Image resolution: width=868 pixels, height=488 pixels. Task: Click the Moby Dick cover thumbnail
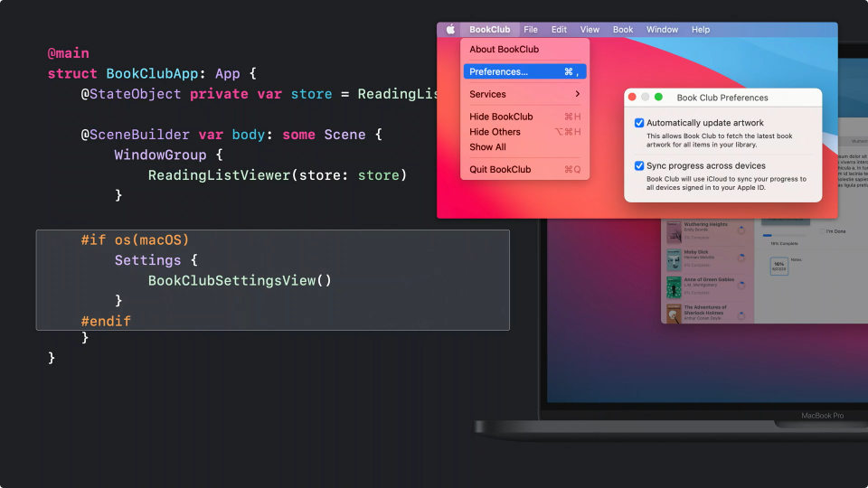[x=674, y=259]
